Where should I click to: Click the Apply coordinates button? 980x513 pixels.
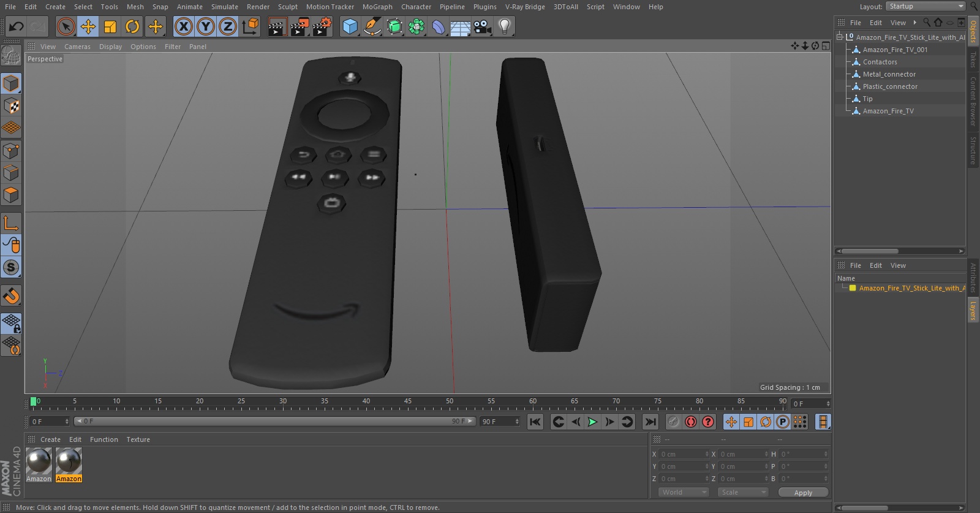[803, 493]
